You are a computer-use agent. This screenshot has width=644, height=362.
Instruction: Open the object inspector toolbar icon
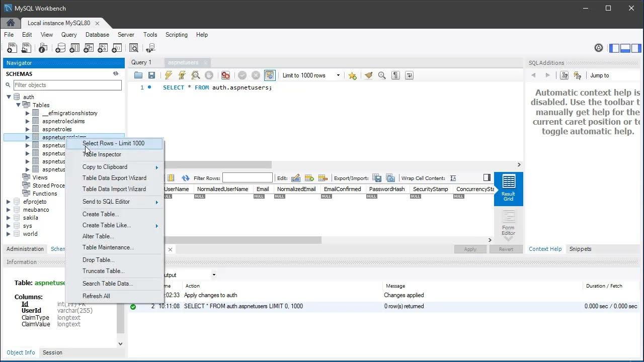click(43, 48)
